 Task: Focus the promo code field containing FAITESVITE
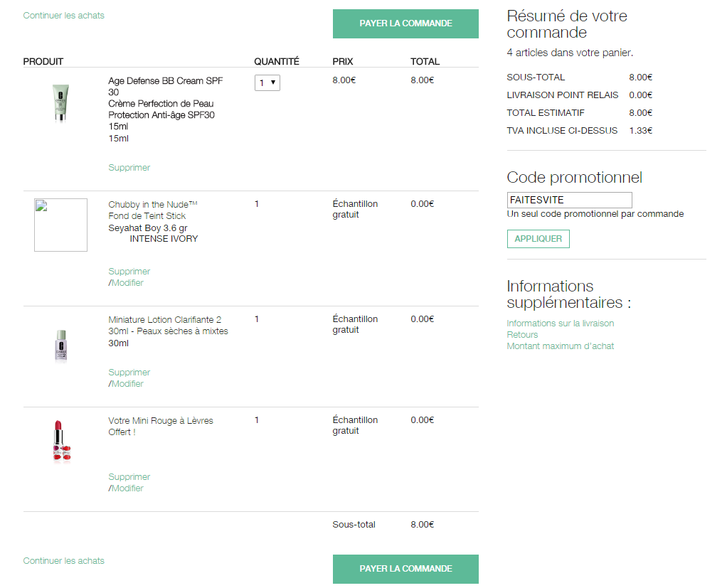[x=569, y=201]
